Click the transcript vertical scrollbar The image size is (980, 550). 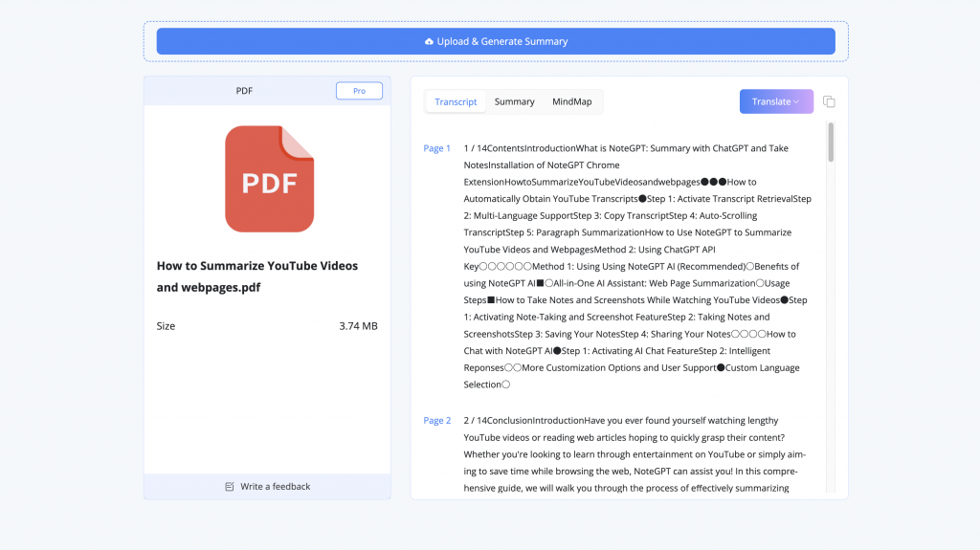tap(831, 143)
